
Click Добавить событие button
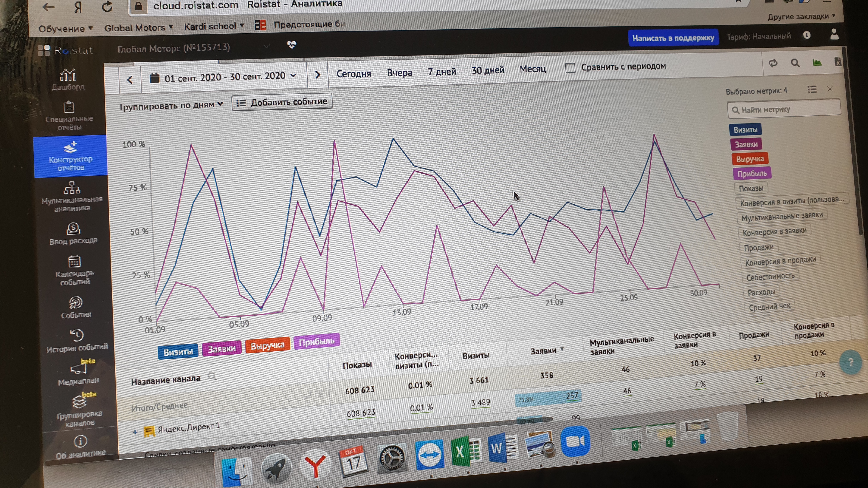pos(282,102)
